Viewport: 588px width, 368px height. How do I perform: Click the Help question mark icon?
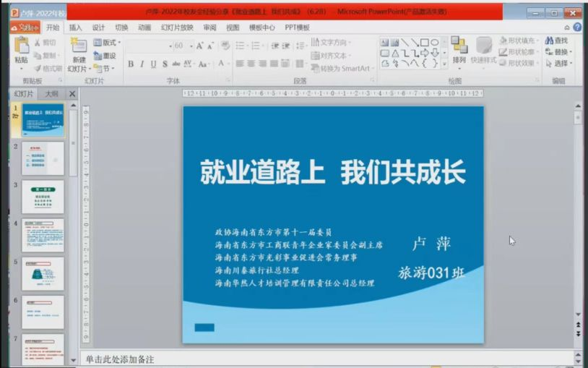(x=577, y=27)
